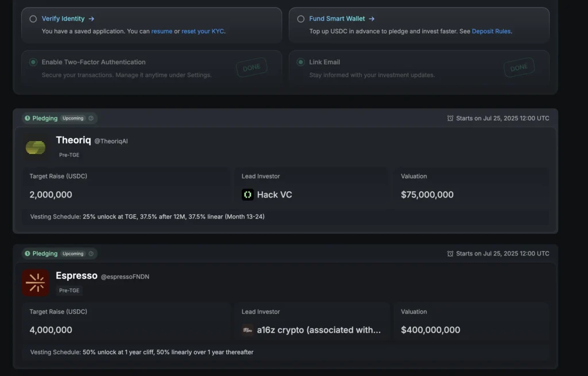Screen dimensions: 588x376
Task: Click the DONE stamp on Two-Factor Authentication
Action: 252,68
